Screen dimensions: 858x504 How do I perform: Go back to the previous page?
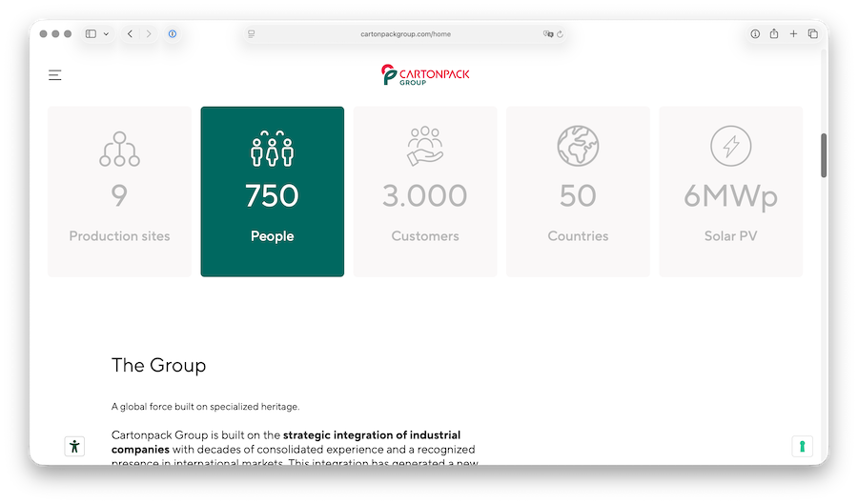point(131,33)
